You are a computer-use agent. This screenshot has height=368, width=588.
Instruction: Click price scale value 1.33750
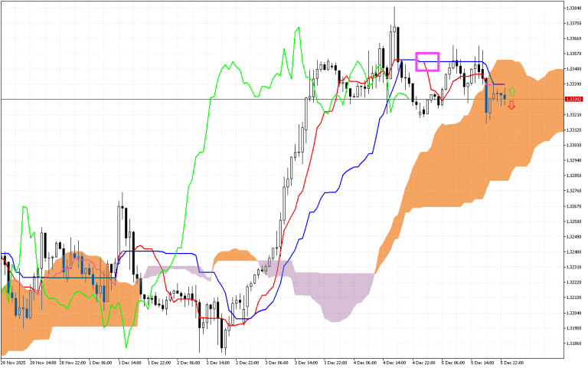[573, 23]
